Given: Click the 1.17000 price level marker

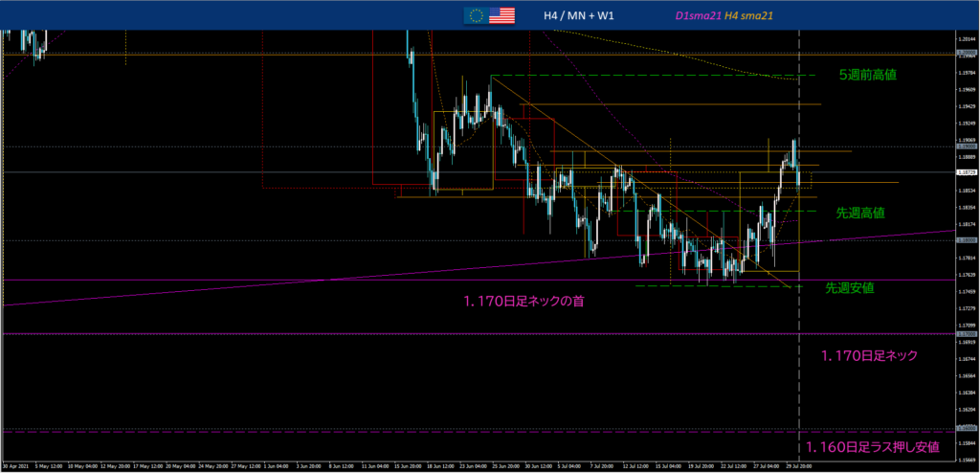Looking at the screenshot, I should tap(966, 333).
